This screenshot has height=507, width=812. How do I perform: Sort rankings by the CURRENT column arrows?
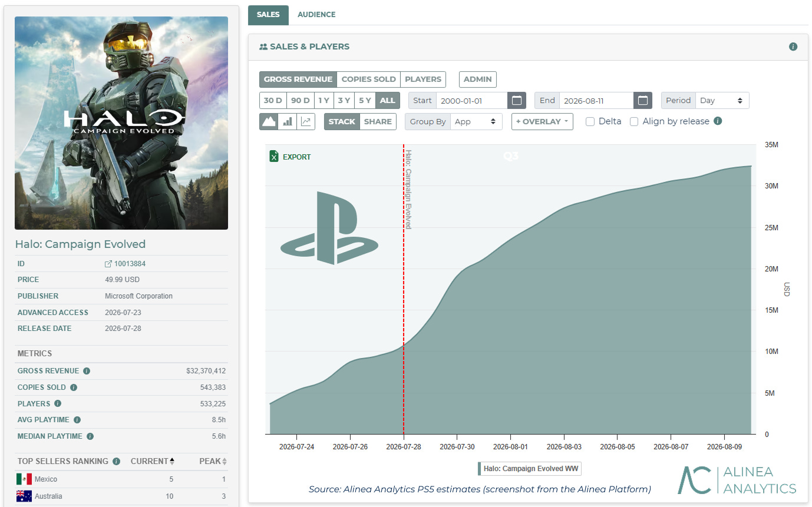(172, 461)
